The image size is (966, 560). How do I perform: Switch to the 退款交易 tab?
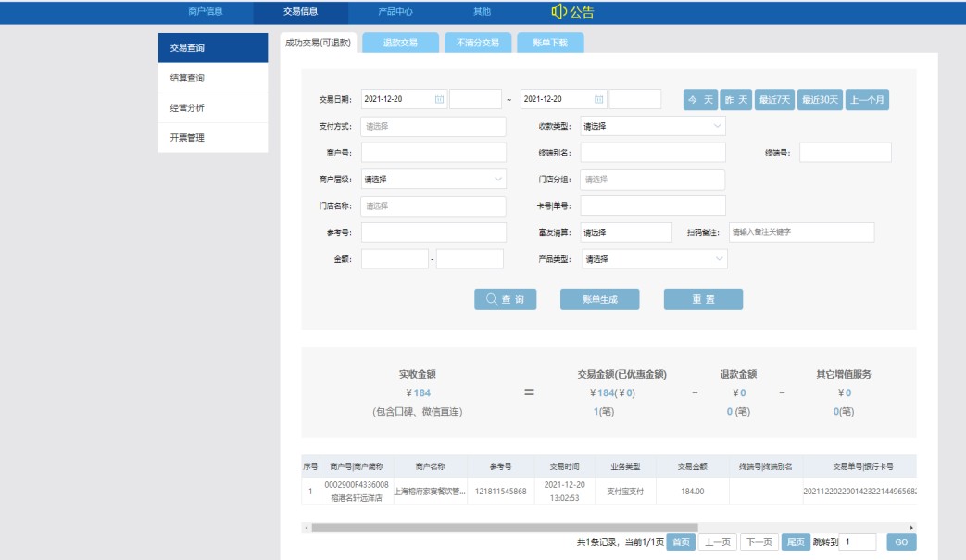400,43
